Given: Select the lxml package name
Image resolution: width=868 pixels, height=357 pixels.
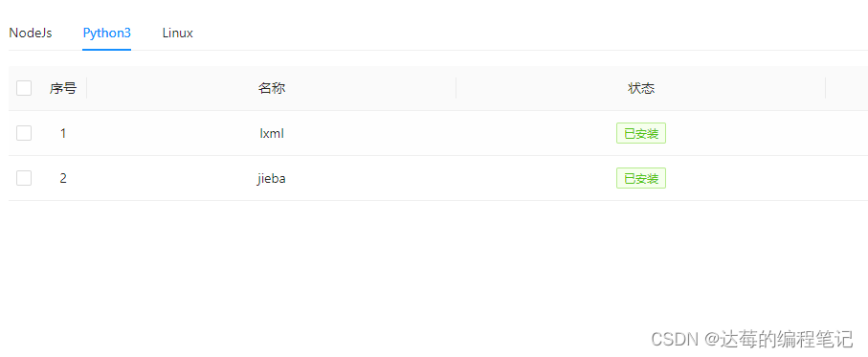Looking at the screenshot, I should click(x=272, y=133).
